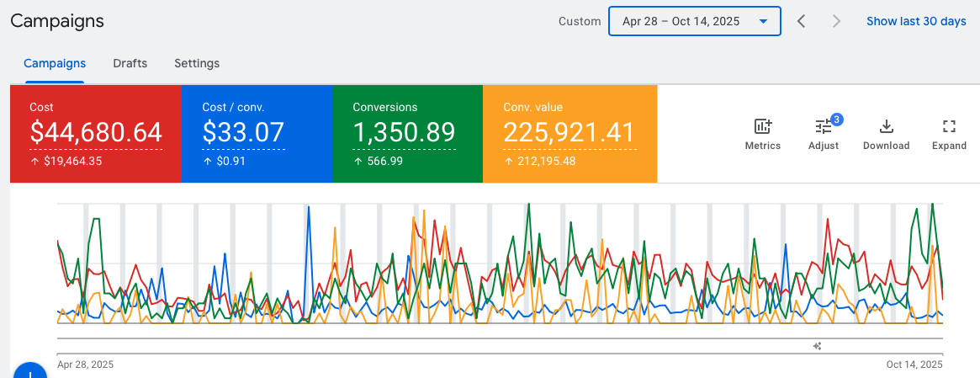Viewport: 980px width, 378px height.
Task: Open the Apr 28 – Oct 14 date picker
Action: pos(694,21)
